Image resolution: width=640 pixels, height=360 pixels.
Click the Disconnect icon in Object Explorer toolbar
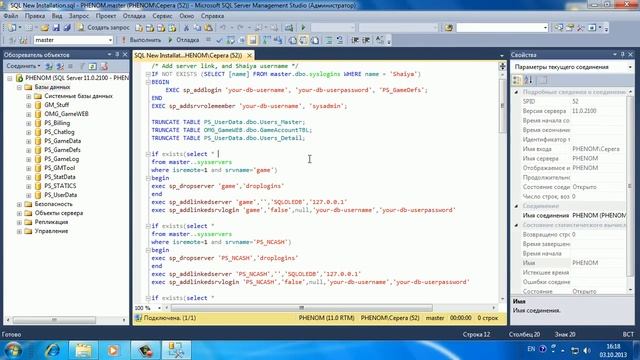point(60,66)
